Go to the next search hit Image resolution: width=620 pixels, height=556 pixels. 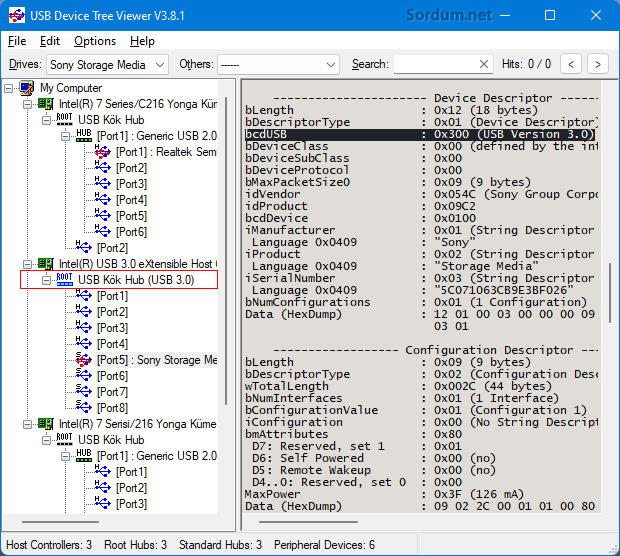pyautogui.click(x=597, y=64)
